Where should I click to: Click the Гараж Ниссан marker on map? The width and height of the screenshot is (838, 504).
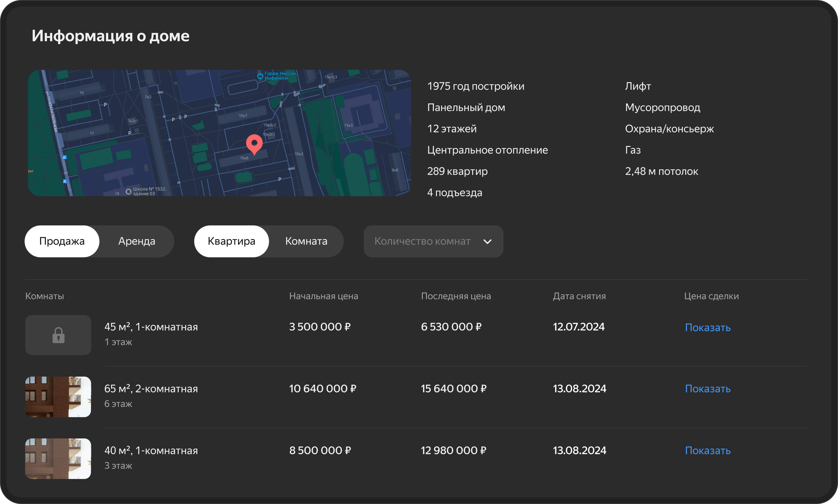click(260, 76)
